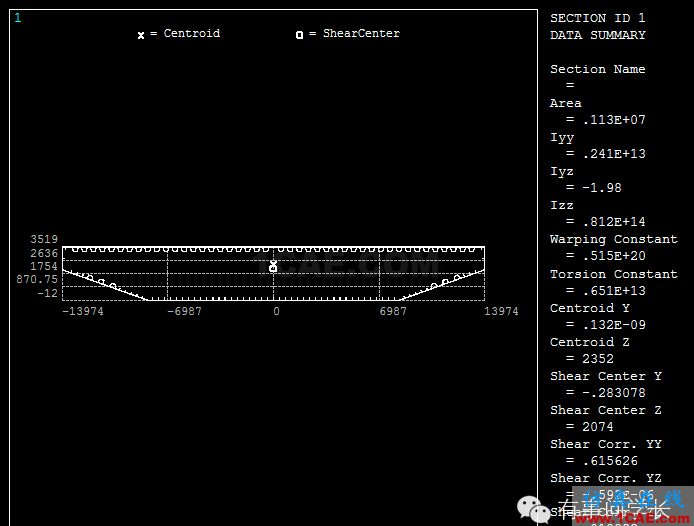Click the "Torsion Constant" label
Image resolution: width=694 pixels, height=526 pixels.
tap(613, 274)
